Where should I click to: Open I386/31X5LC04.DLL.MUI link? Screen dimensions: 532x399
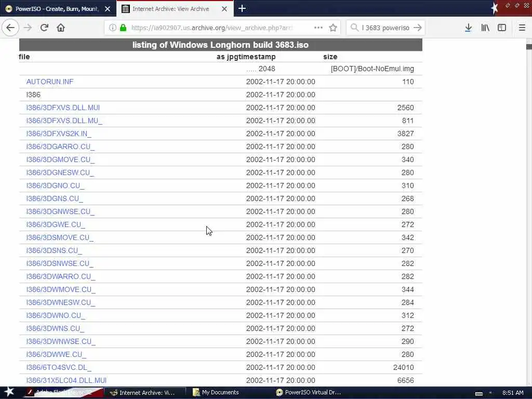coord(66,380)
